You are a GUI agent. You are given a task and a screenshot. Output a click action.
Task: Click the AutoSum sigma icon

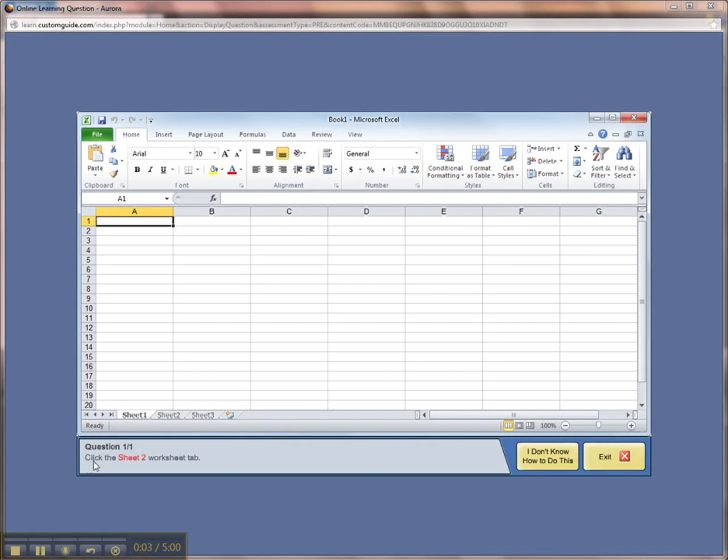577,148
